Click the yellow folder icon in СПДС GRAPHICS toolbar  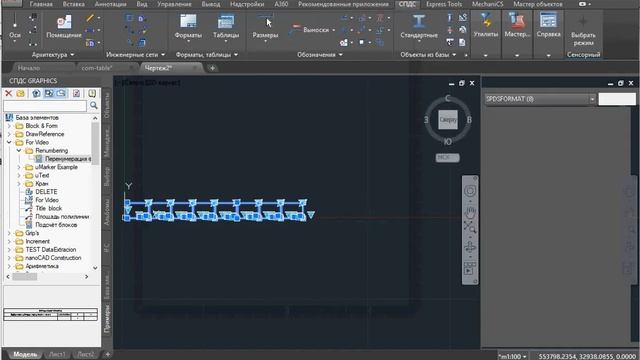tap(20, 93)
